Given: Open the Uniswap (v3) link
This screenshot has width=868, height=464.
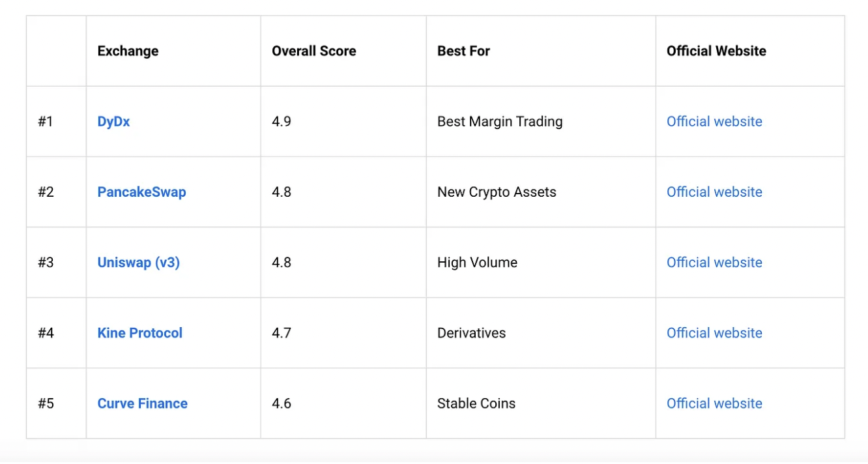Looking at the screenshot, I should (138, 263).
